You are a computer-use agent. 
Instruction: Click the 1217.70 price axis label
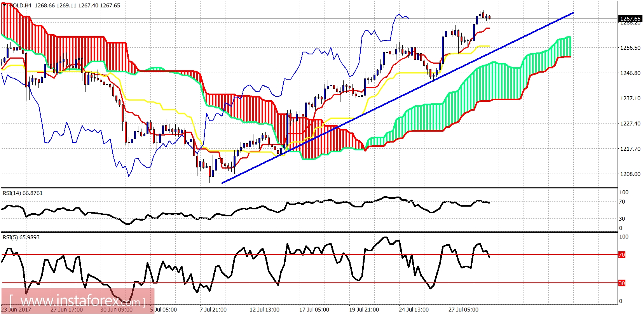tap(630, 149)
